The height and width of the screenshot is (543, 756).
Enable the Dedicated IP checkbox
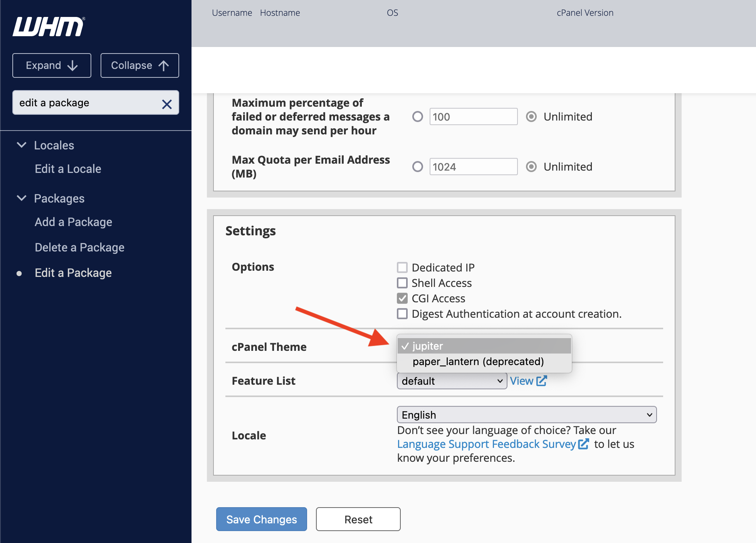[x=402, y=267]
